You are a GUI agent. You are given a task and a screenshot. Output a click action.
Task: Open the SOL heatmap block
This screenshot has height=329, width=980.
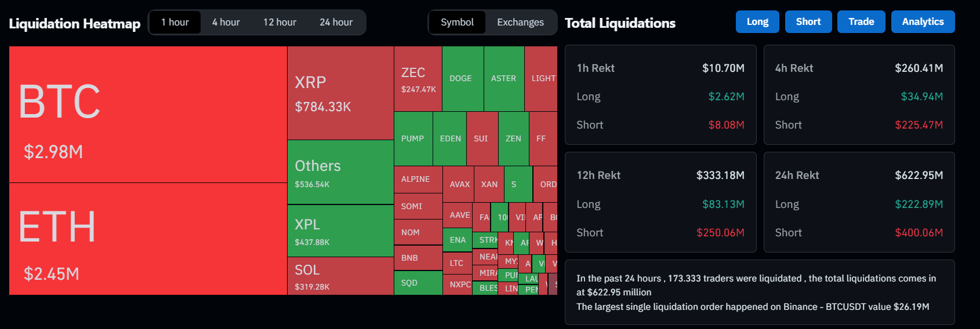[340, 276]
